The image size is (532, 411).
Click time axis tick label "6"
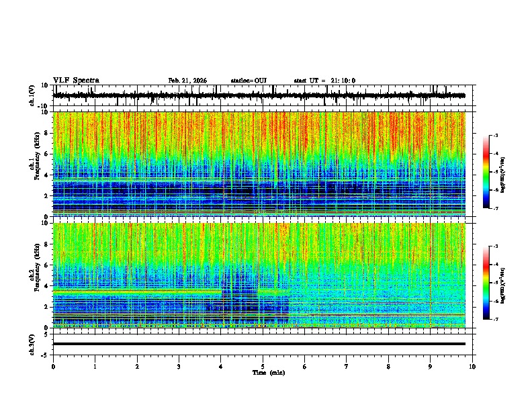coord(305,367)
